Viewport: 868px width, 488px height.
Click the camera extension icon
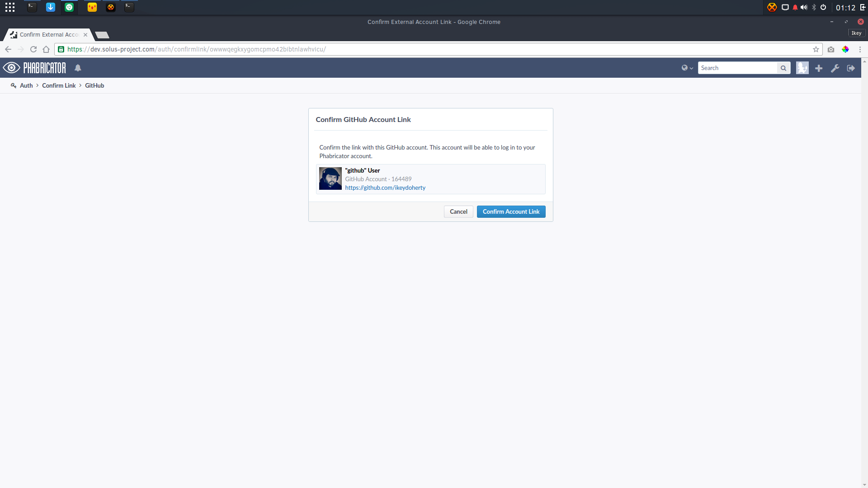pyautogui.click(x=831, y=49)
